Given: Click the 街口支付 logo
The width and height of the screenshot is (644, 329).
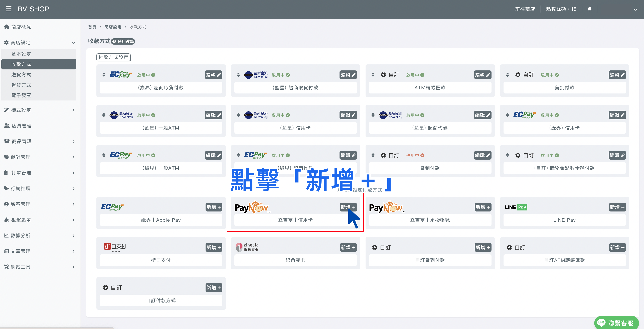Looking at the screenshot, I should pos(115,247).
